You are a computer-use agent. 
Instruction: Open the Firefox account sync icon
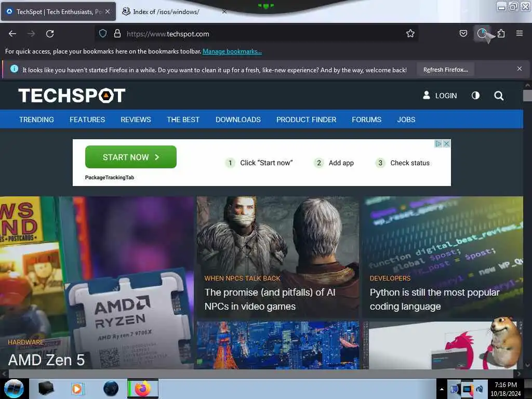(x=482, y=33)
